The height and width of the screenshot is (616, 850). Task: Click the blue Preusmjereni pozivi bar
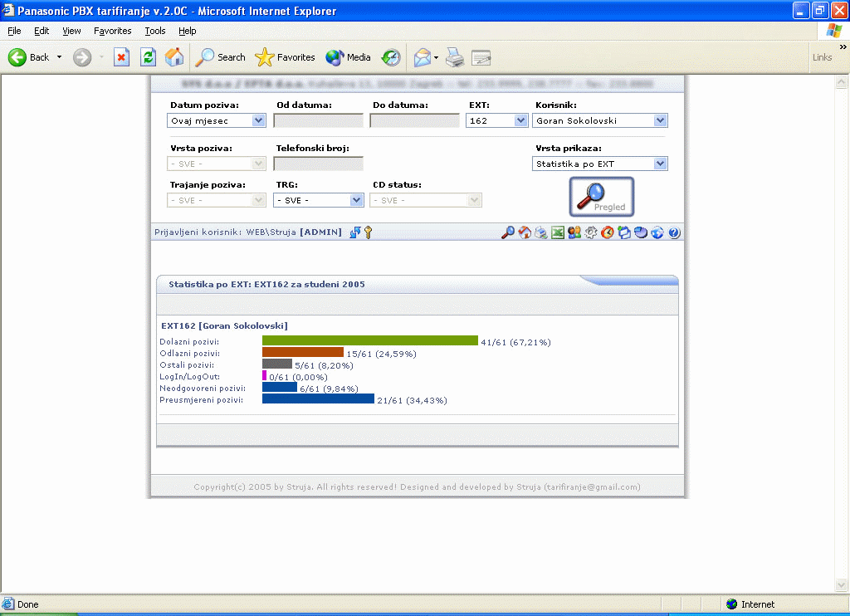click(318, 398)
